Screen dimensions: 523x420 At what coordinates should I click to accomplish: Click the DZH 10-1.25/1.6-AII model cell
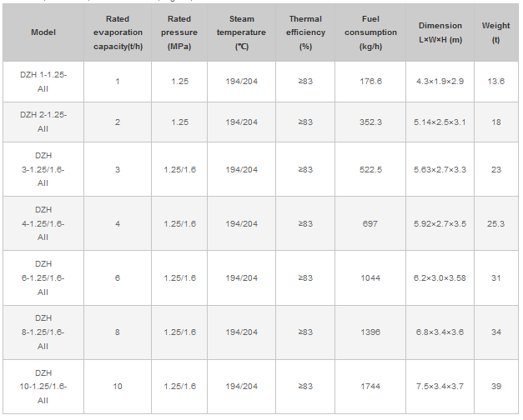(43, 387)
